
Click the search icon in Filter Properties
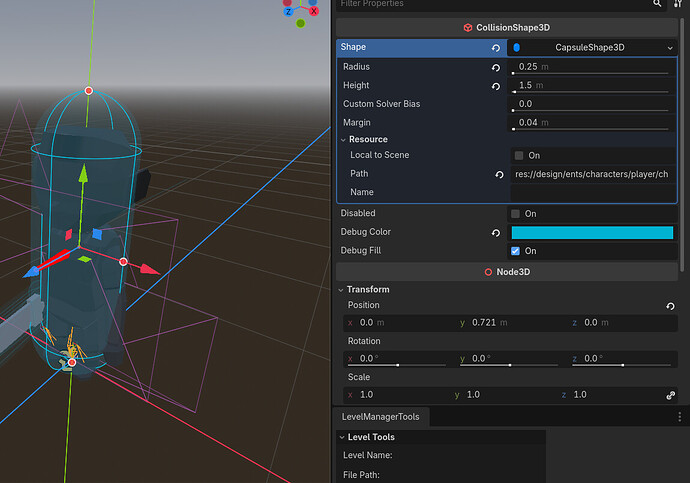pyautogui.click(x=657, y=4)
